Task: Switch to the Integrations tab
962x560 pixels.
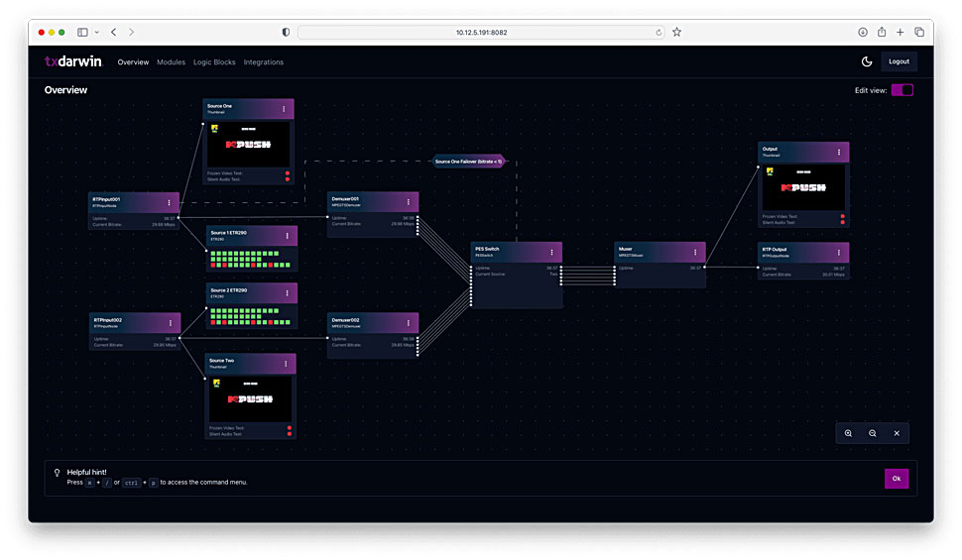Action: pos(264,62)
